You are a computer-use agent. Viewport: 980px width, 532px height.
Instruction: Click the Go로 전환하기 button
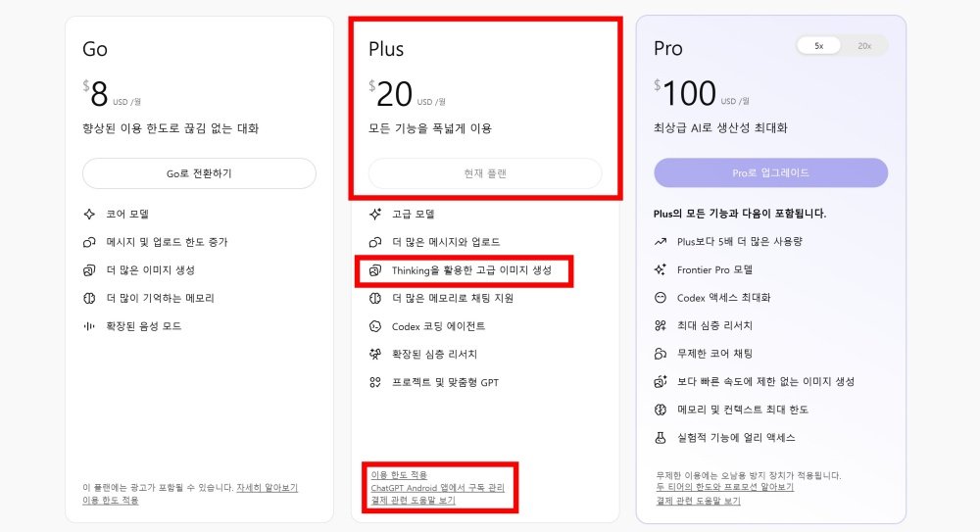coord(199,173)
